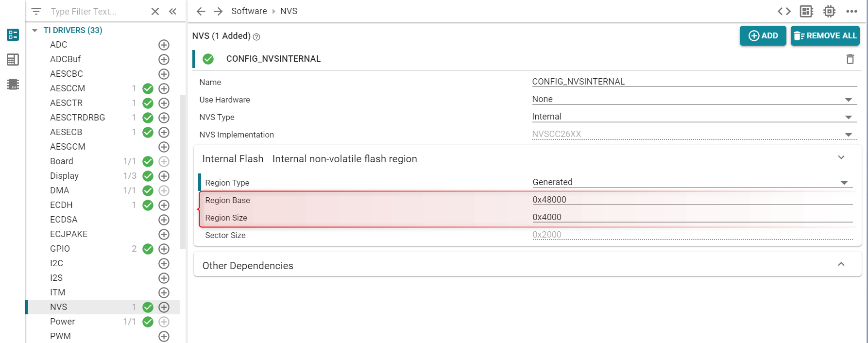This screenshot has width=868, height=343.
Task: Select NVS in the drivers list
Action: tap(58, 307)
